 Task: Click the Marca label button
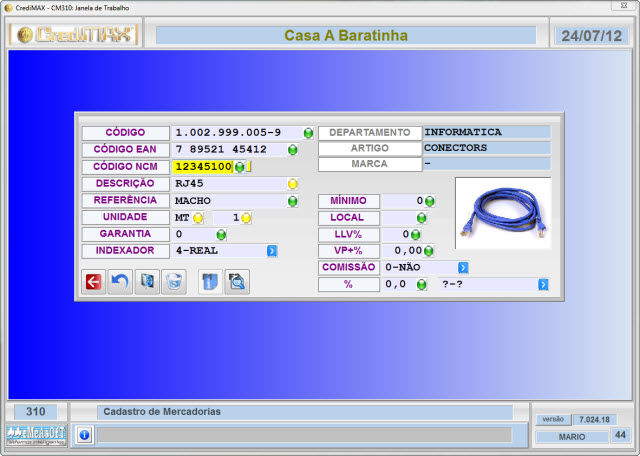(369, 164)
